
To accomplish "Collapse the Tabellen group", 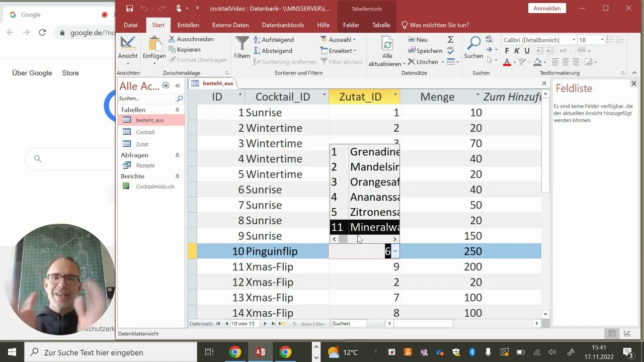I will [177, 110].
